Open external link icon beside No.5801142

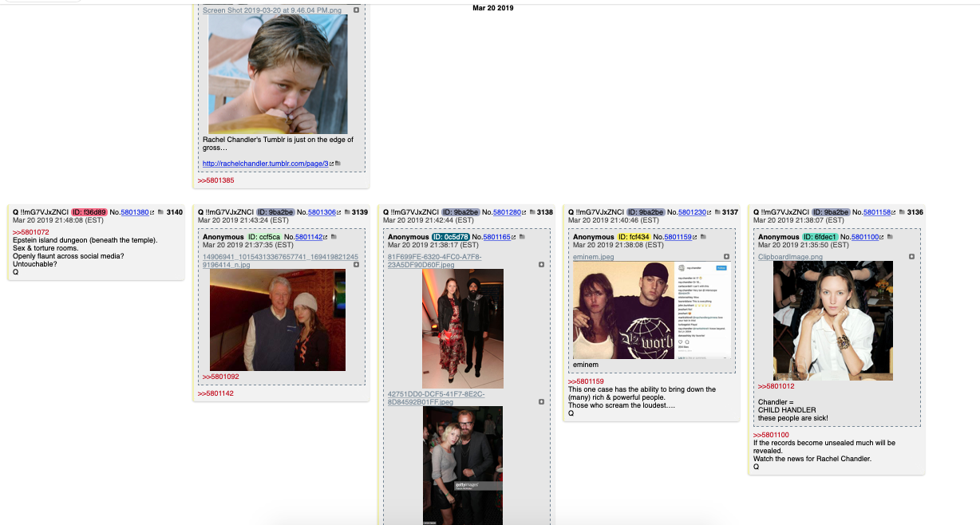[x=326, y=237]
